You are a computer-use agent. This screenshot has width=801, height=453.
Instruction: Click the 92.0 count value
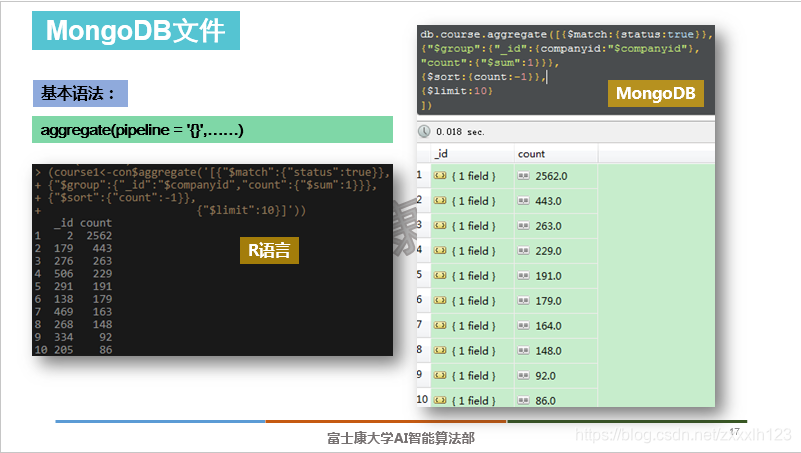(x=545, y=376)
